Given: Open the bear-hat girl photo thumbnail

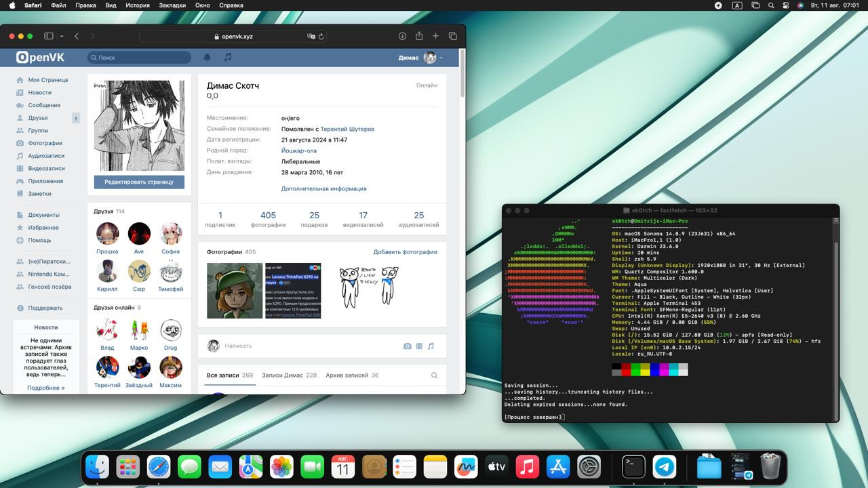Looking at the screenshot, I should [x=235, y=291].
